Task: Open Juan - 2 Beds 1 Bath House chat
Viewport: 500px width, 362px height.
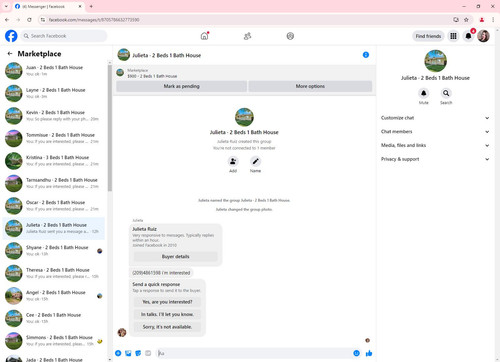Action: point(54,71)
